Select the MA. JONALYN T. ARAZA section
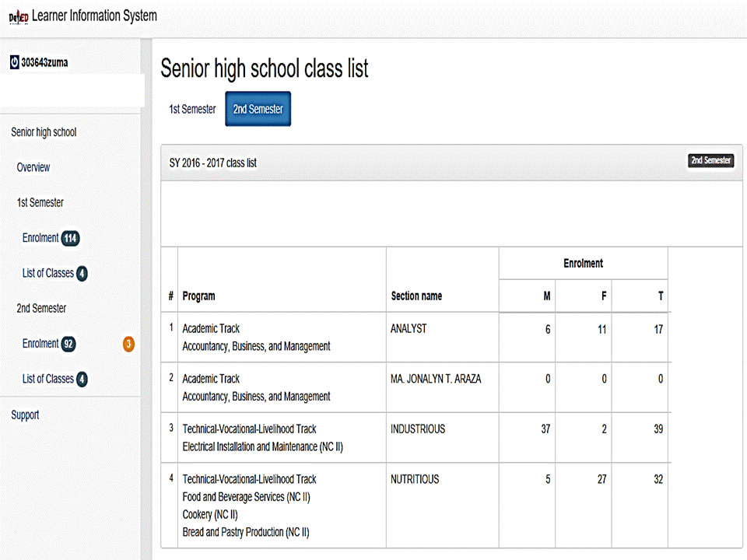Viewport: 747px width, 560px height. pyautogui.click(x=436, y=379)
